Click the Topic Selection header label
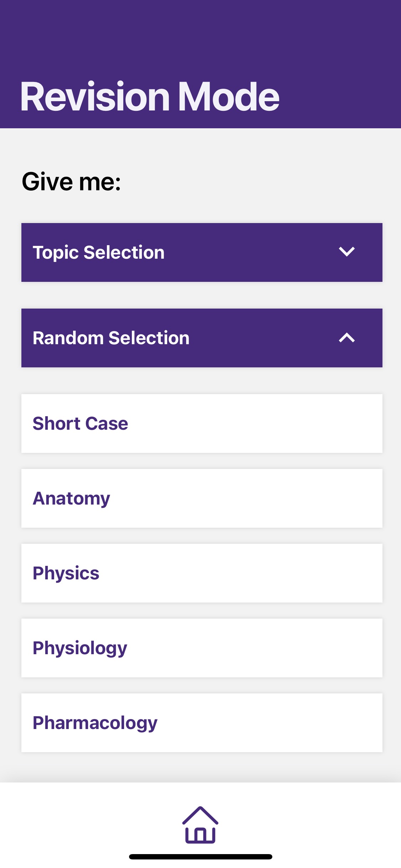The width and height of the screenshot is (401, 868). tap(99, 253)
